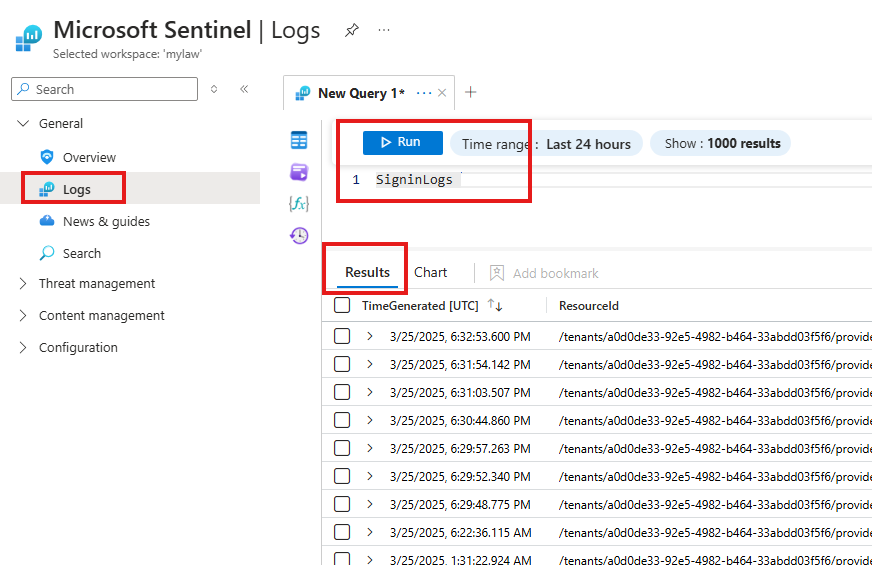Image resolution: width=872 pixels, height=565 pixels.
Task: Expand the Content management group
Action: [x=23, y=315]
